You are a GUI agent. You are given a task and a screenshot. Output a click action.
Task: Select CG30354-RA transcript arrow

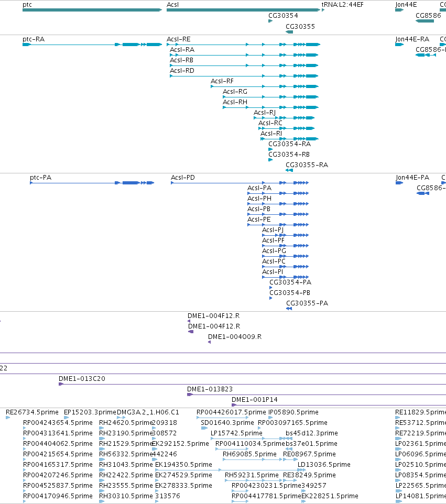pos(270,149)
